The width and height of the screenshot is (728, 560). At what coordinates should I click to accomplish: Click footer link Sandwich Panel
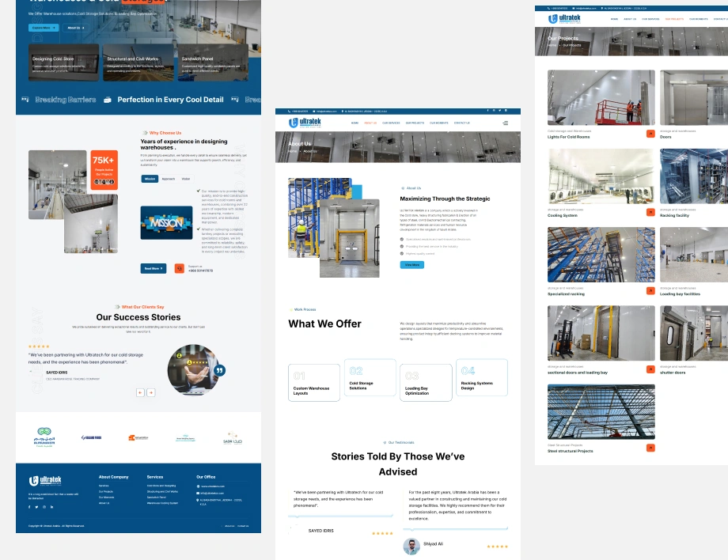point(157,497)
